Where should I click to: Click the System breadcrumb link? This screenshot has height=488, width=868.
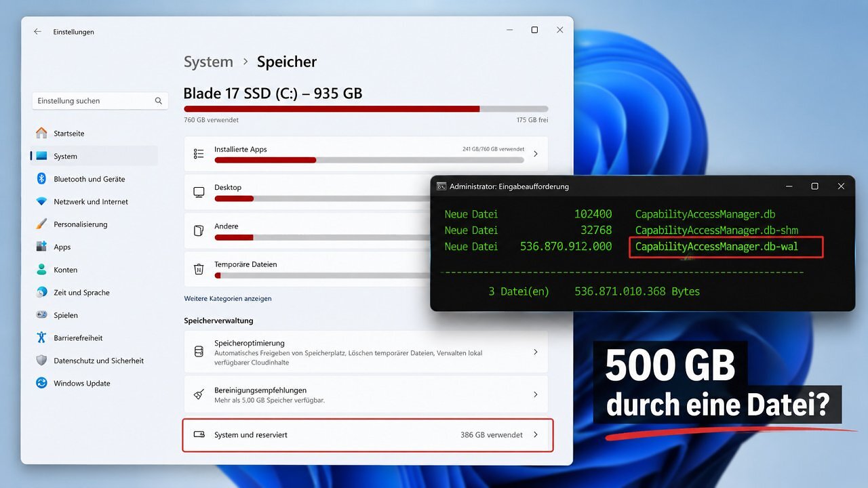pos(208,62)
